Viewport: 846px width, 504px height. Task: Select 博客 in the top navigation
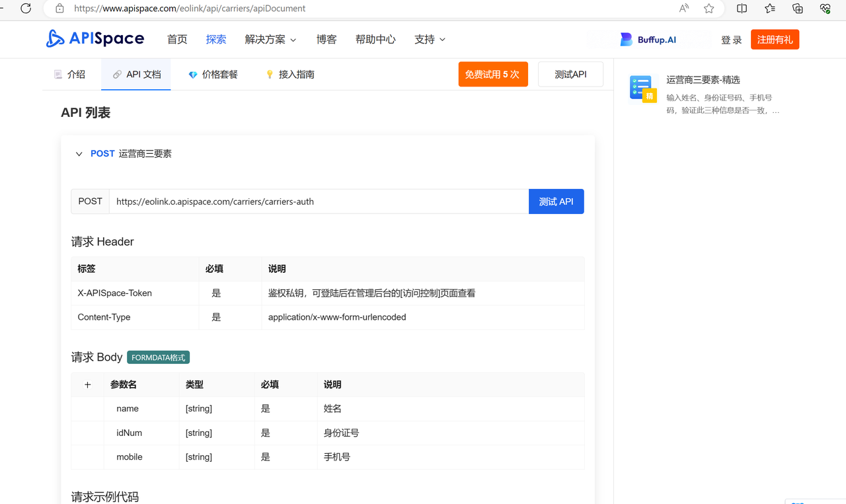(x=327, y=39)
